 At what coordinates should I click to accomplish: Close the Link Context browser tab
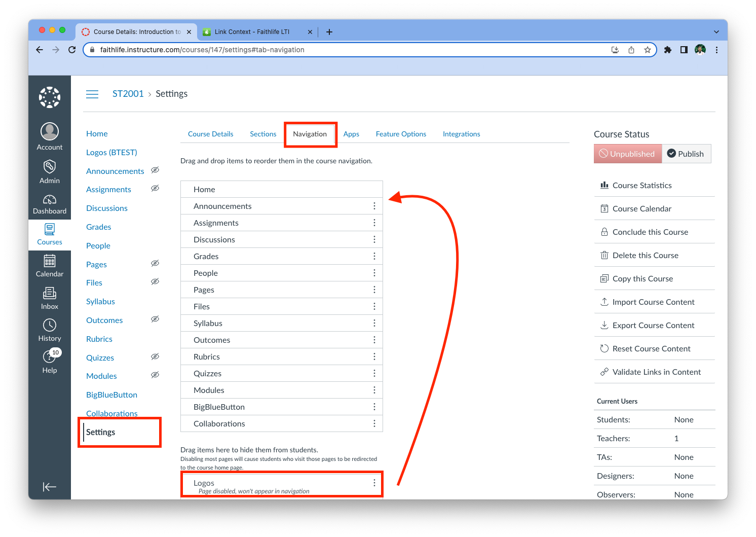point(310,32)
